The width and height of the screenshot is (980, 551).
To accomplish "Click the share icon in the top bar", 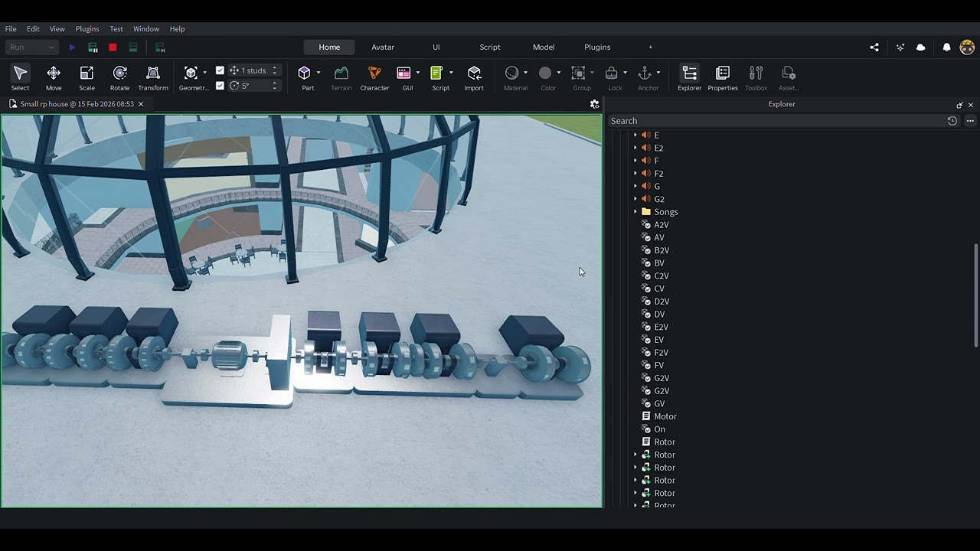I will point(874,47).
